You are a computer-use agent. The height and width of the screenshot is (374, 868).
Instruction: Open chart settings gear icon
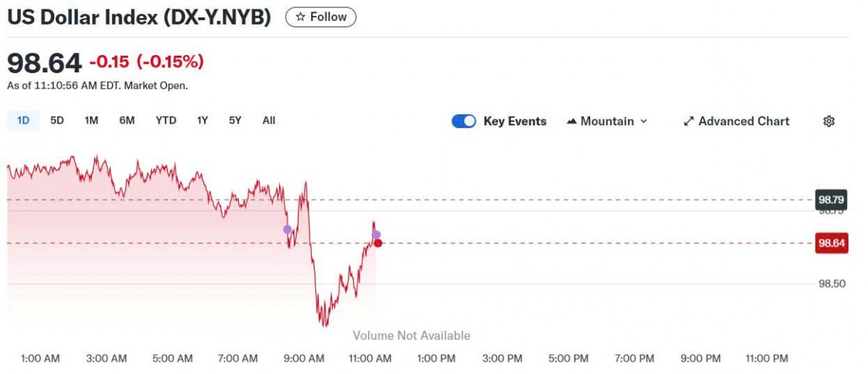(x=829, y=122)
